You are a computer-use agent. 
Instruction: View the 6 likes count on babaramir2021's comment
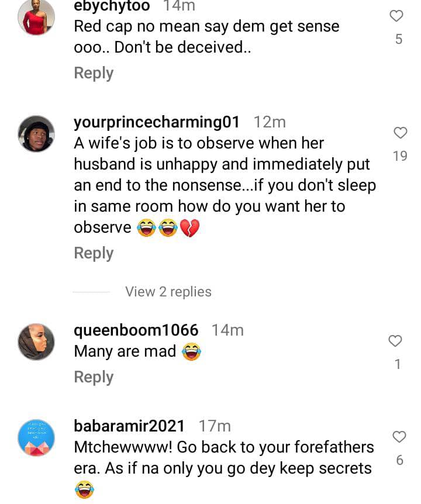click(x=399, y=460)
